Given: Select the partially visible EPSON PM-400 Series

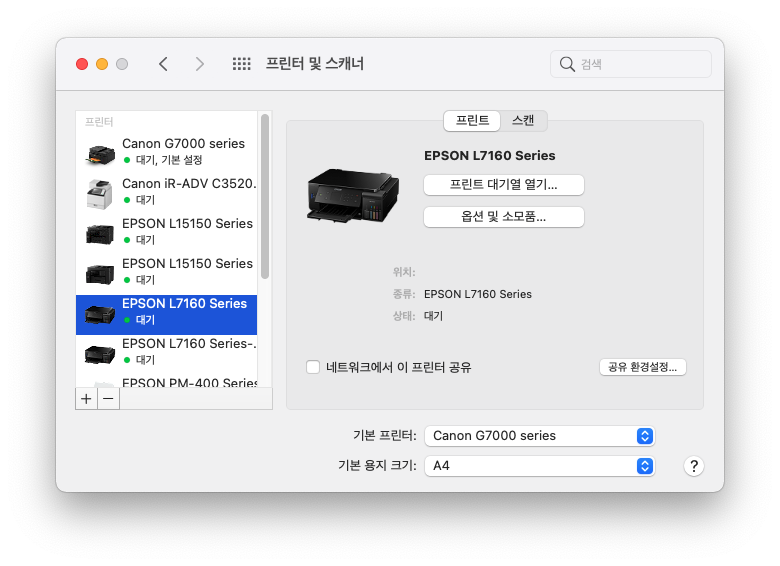Looking at the screenshot, I should click(x=166, y=381).
